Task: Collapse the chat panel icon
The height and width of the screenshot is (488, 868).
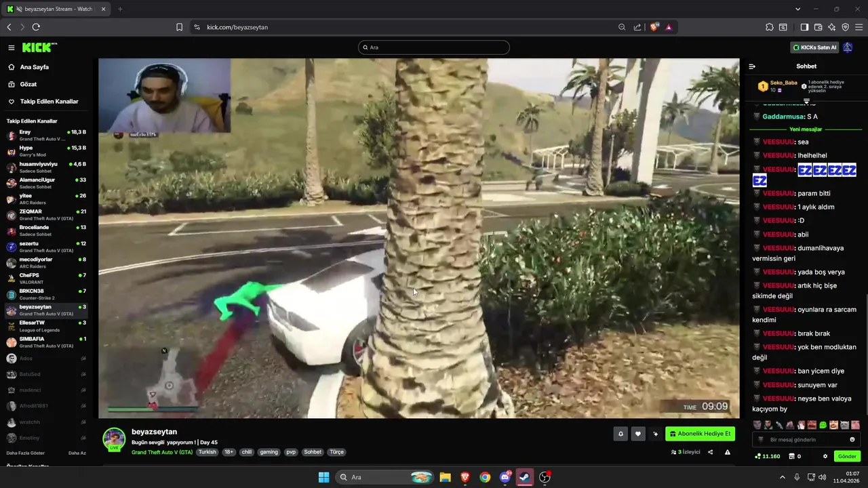Action: (x=752, y=66)
